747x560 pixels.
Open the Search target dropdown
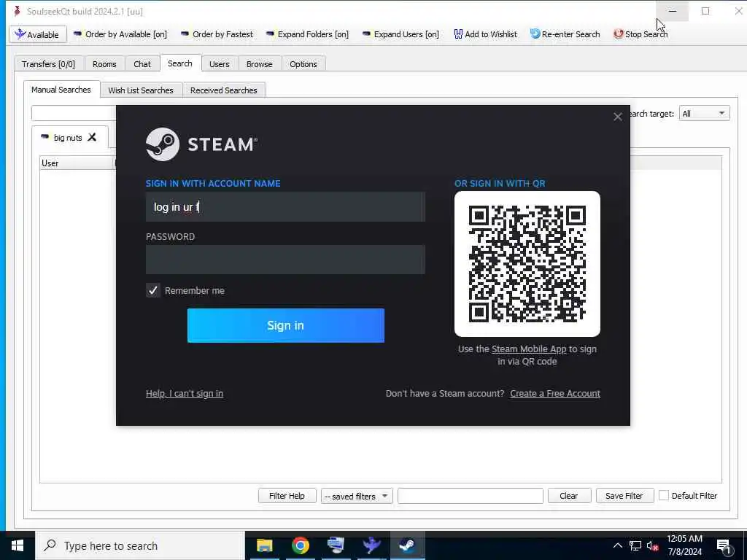tap(704, 113)
